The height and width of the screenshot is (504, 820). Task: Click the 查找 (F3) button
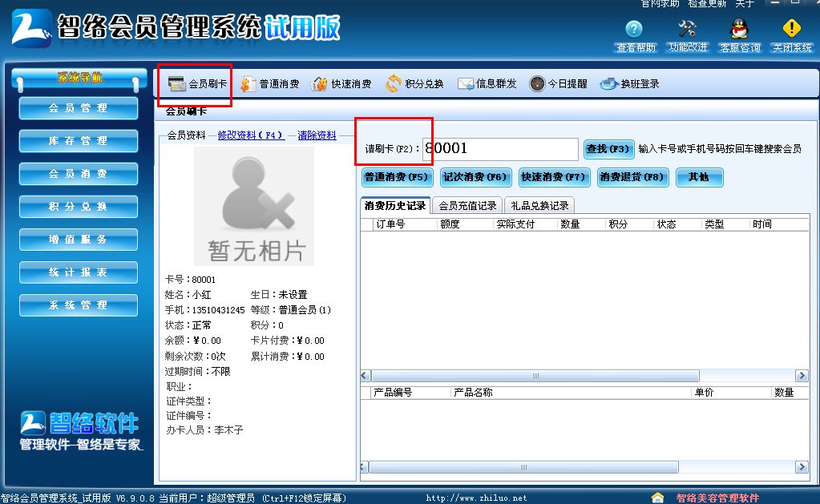(x=608, y=149)
